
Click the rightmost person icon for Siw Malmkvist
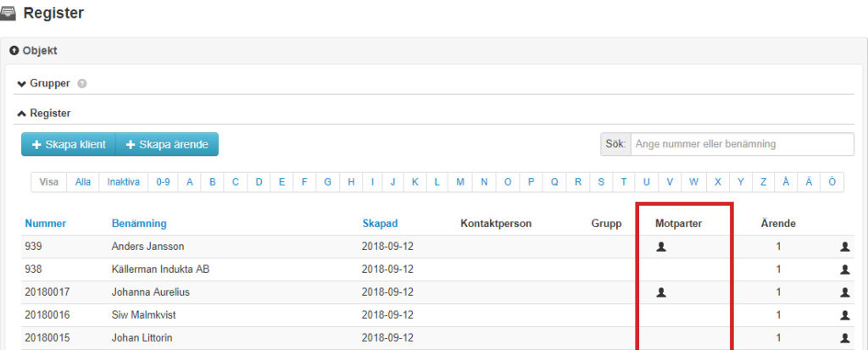pyautogui.click(x=844, y=315)
